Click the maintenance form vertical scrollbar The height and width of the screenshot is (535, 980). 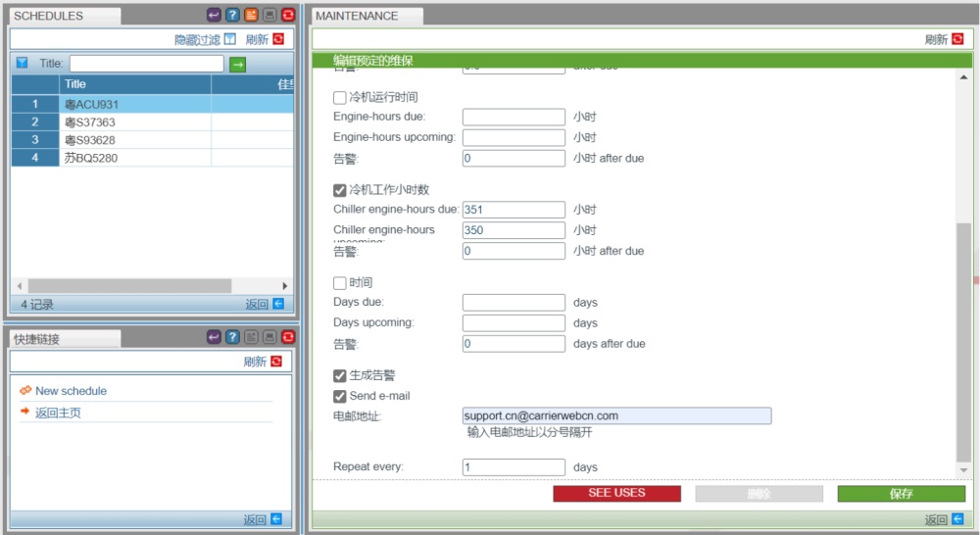964,343
